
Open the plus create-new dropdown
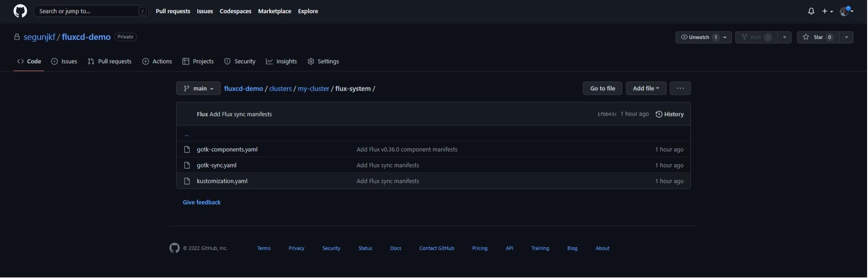tap(827, 11)
